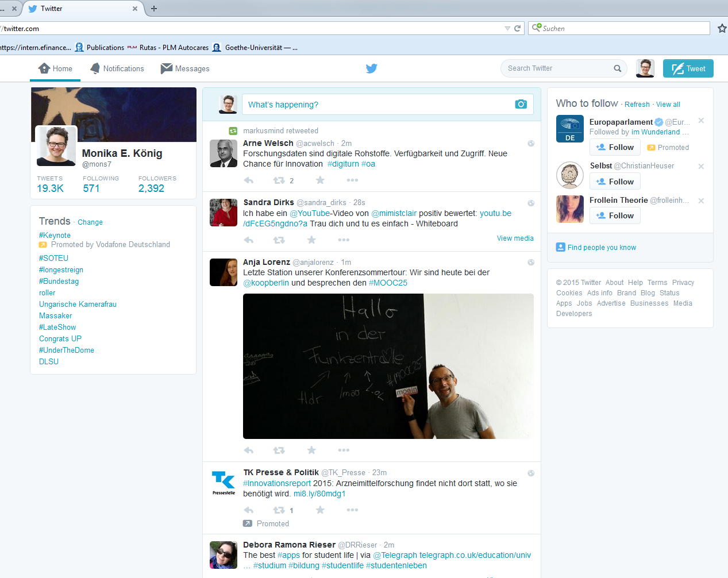Click the #Bundestag trend

(x=59, y=281)
